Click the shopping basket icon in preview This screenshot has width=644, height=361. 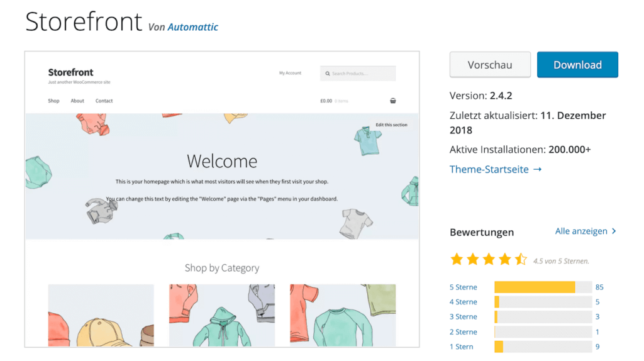393,101
